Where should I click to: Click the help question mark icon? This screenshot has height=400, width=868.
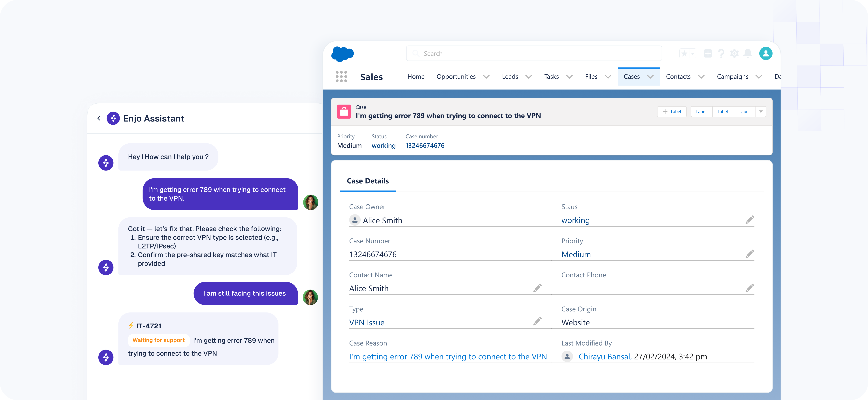pyautogui.click(x=721, y=53)
